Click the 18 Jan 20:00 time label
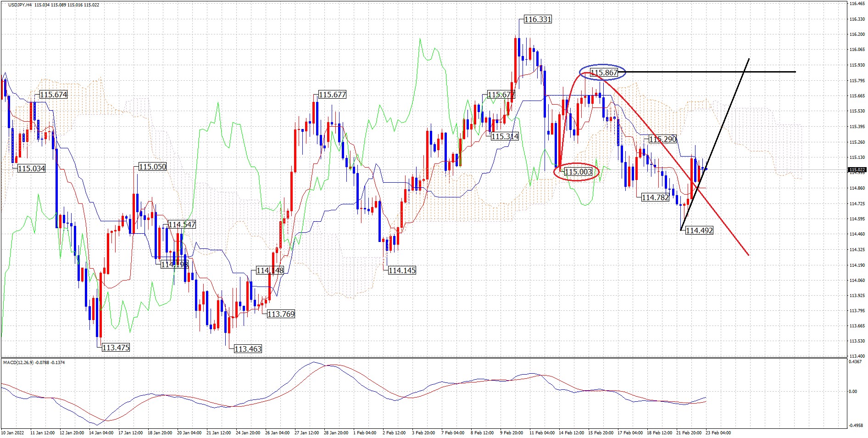Viewport: 868px width, 438px height. click(160, 433)
